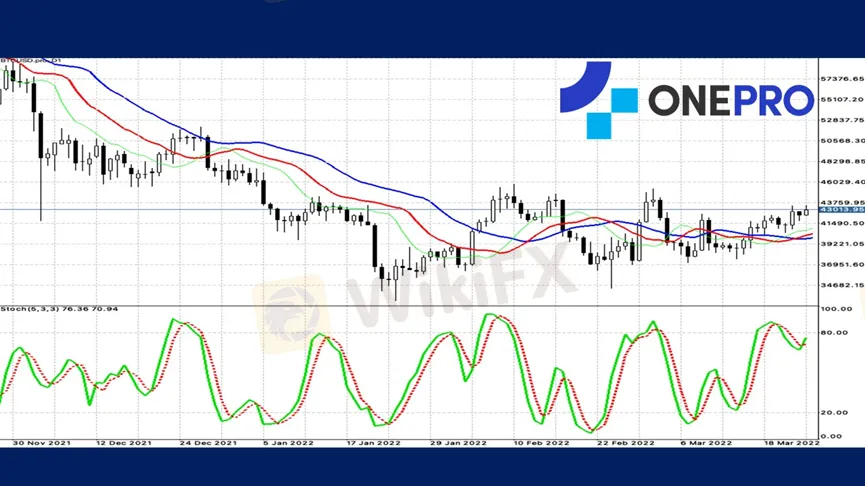Click the ONEPRO brand name text
This screenshot has width=865, height=486.
click(730, 100)
